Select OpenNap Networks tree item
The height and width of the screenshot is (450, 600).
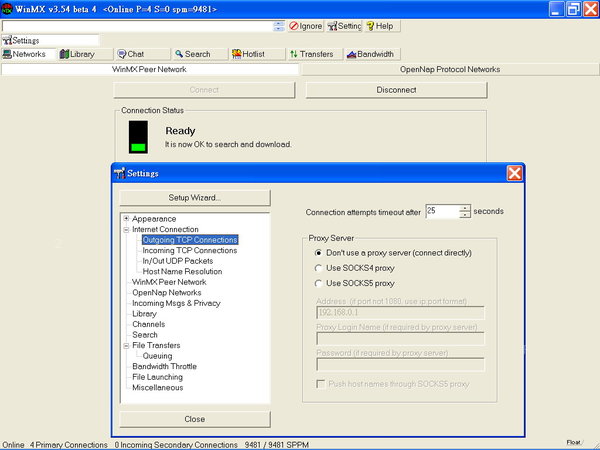166,293
